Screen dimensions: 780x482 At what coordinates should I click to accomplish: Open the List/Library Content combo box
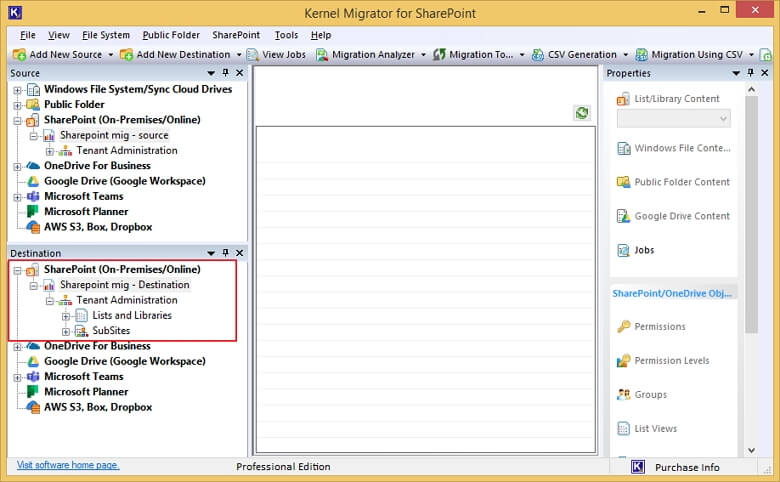click(x=674, y=119)
